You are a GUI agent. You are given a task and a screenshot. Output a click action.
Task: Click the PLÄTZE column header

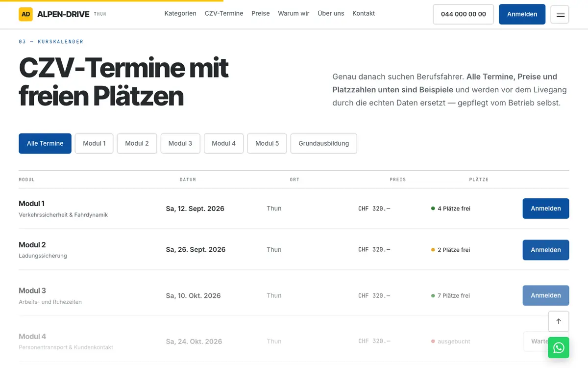click(479, 180)
